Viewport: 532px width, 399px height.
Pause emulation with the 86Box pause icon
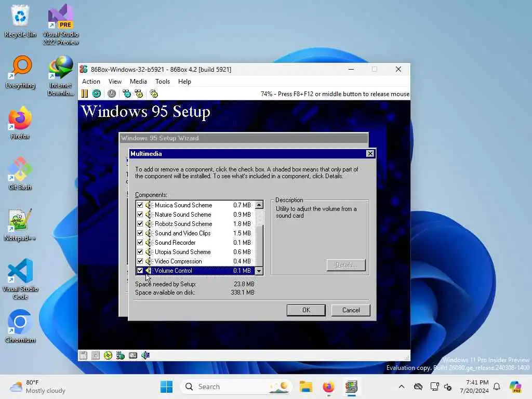pos(85,94)
